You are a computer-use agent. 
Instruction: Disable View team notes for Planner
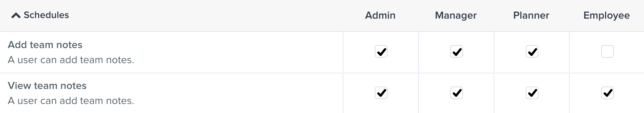click(x=532, y=93)
